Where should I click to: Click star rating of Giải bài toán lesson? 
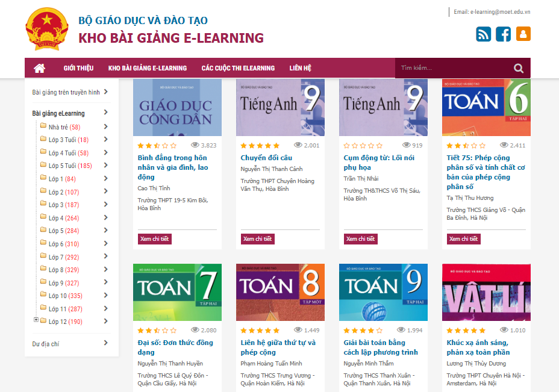click(363, 331)
